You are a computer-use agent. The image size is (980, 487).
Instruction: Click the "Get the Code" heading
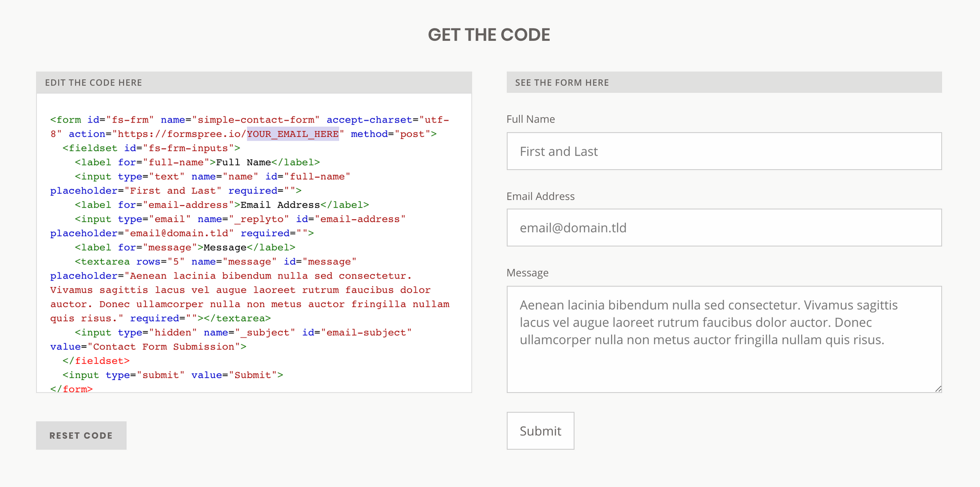tap(489, 35)
